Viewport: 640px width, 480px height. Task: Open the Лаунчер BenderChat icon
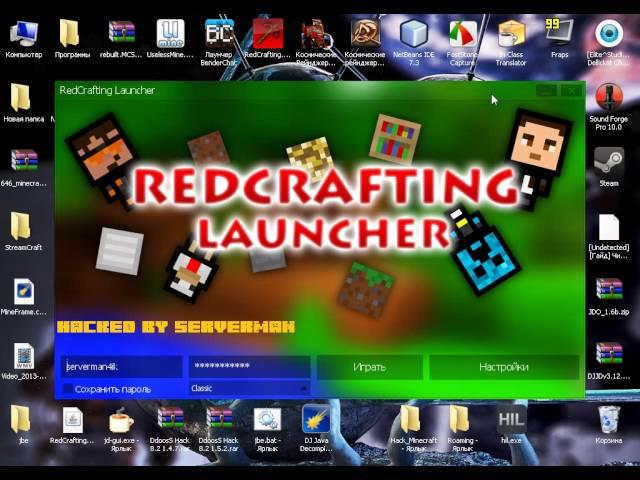click(x=219, y=33)
